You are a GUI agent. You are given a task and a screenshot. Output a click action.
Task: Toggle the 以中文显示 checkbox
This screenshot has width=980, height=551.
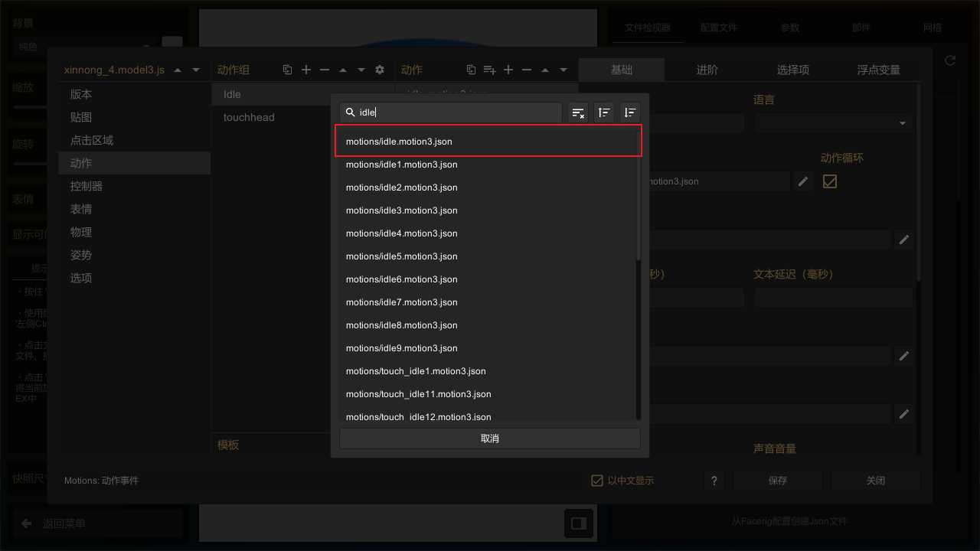597,481
